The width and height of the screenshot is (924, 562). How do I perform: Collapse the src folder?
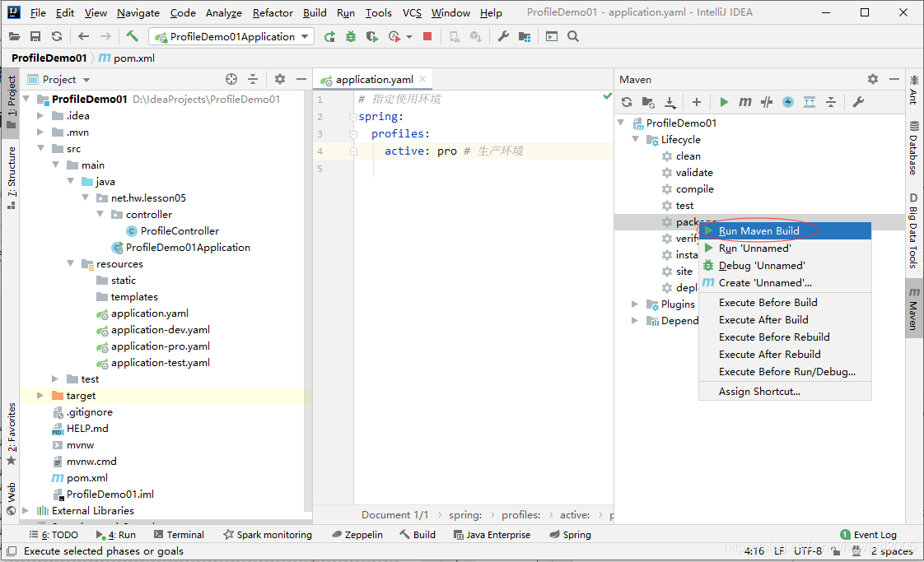coord(40,148)
